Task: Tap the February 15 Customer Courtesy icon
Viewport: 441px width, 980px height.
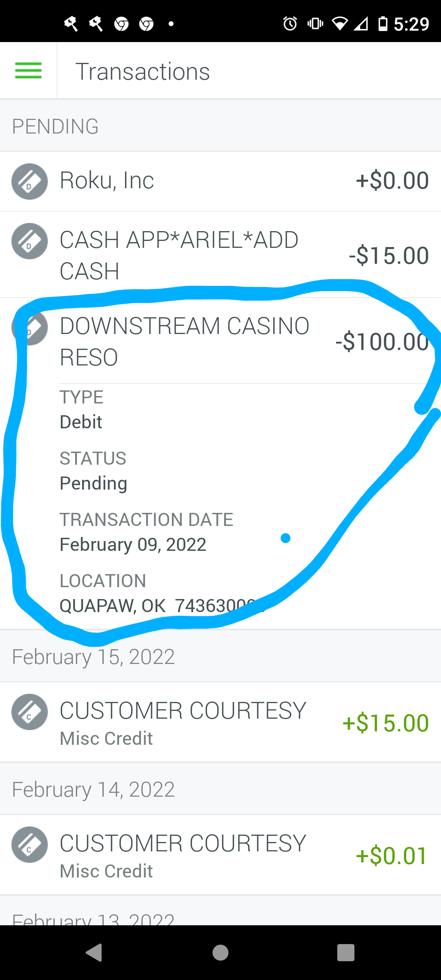Action: click(x=29, y=712)
